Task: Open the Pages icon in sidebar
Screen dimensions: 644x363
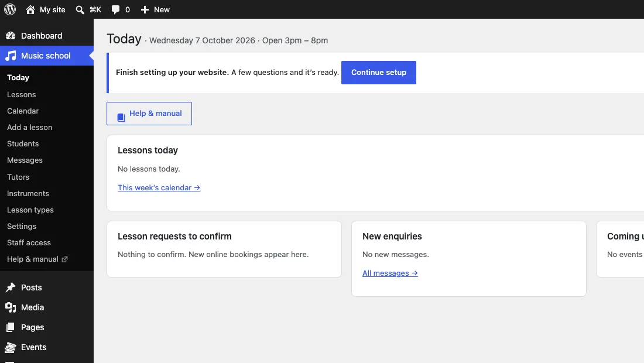Action: click(x=11, y=327)
